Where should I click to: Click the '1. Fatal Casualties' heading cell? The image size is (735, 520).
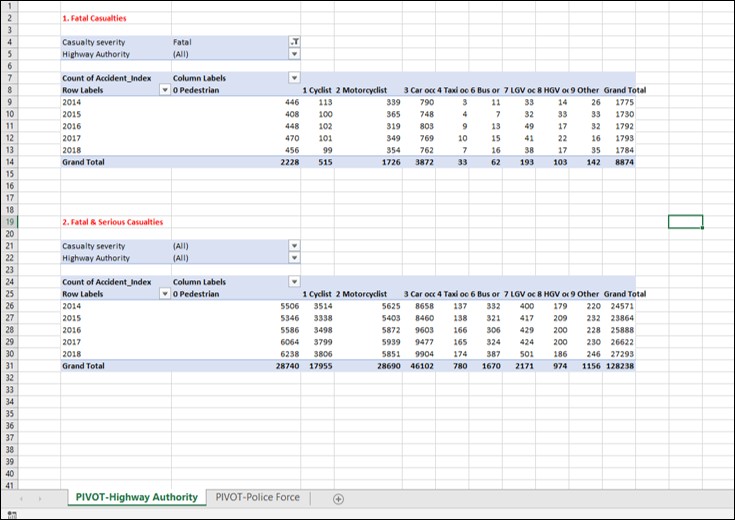pos(94,18)
